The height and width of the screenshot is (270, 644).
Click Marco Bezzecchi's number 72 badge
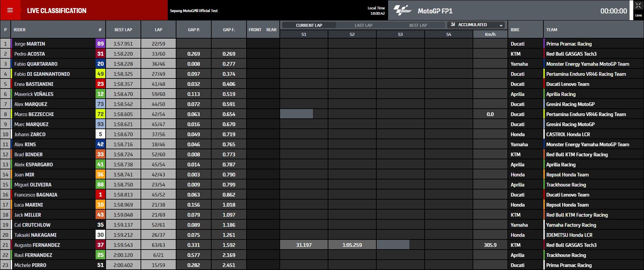(100, 114)
